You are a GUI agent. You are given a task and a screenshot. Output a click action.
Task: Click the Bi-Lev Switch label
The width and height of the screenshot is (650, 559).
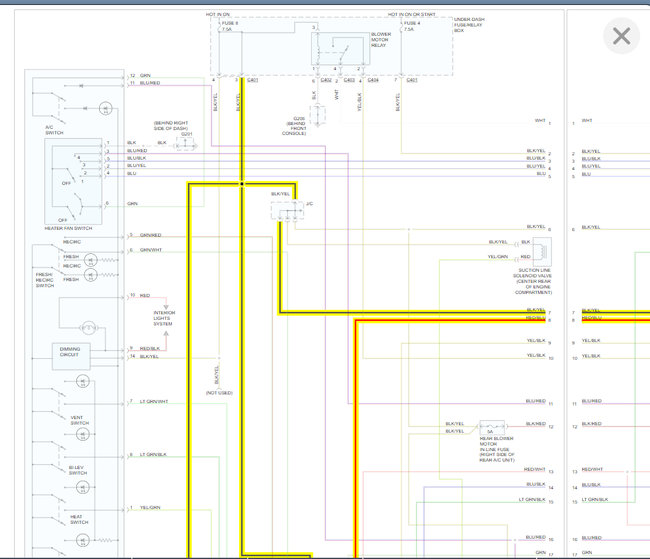tap(77, 470)
